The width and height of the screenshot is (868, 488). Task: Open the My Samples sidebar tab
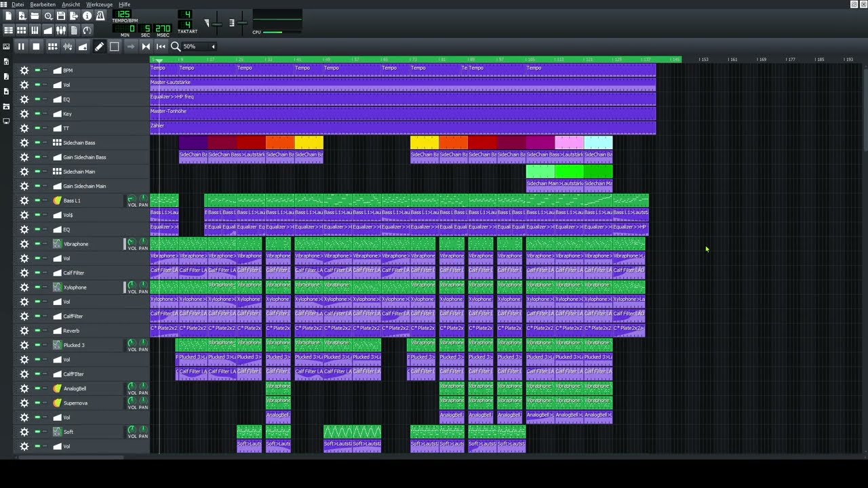(6, 77)
